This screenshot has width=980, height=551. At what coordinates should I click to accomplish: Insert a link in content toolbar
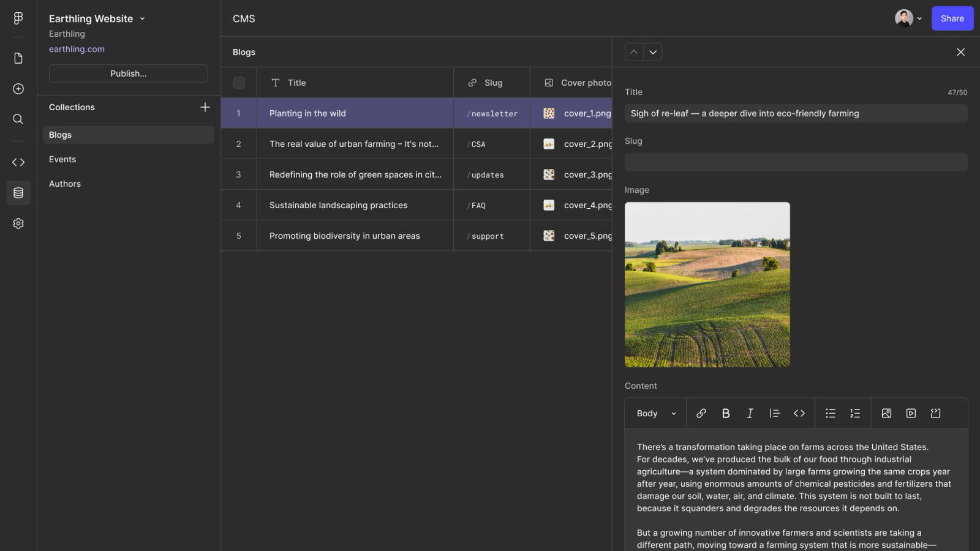tap(701, 413)
